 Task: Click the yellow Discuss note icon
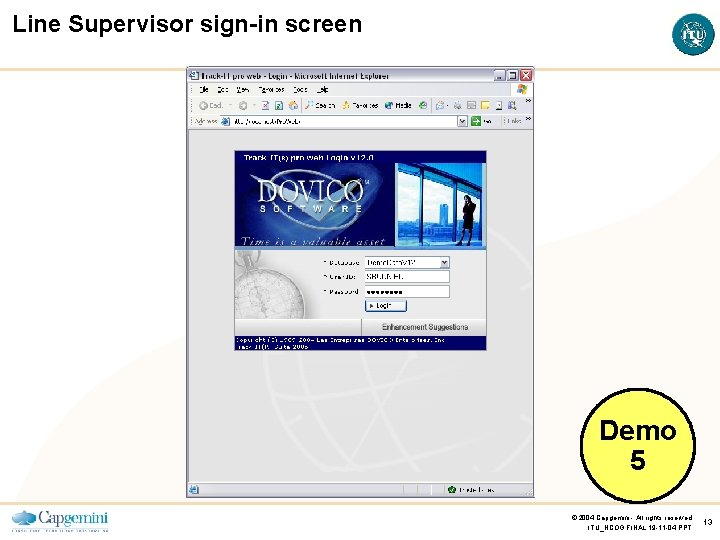[485, 106]
